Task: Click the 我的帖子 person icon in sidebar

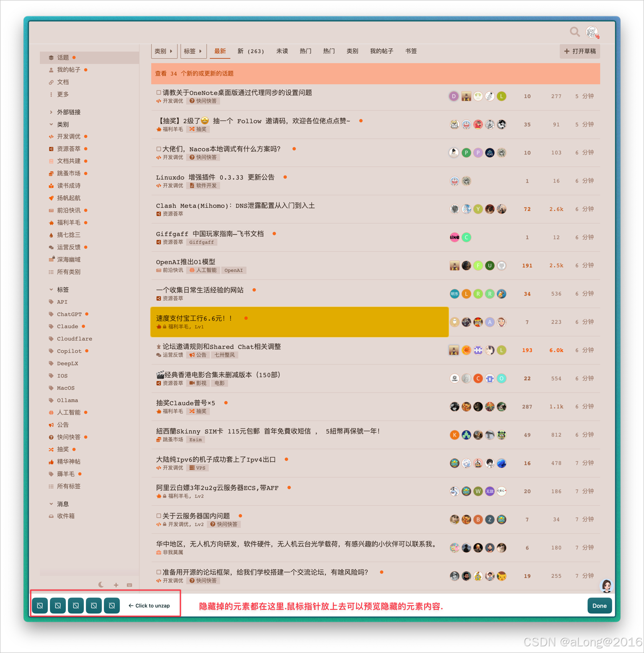Action: pyautogui.click(x=51, y=70)
